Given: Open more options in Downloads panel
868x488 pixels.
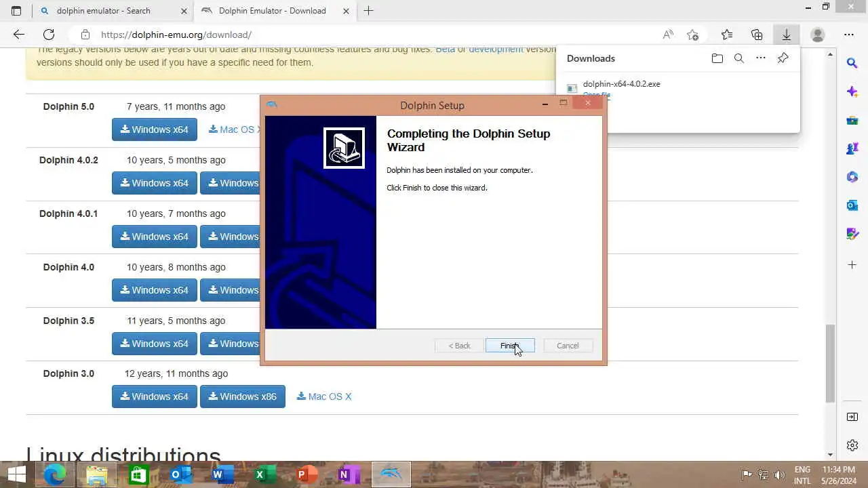Looking at the screenshot, I should (x=761, y=58).
